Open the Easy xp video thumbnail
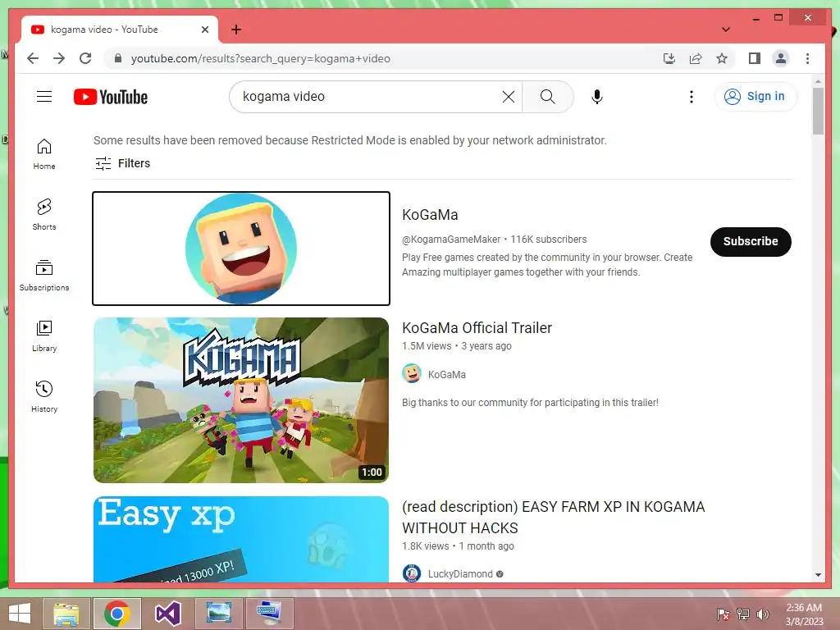 click(241, 539)
